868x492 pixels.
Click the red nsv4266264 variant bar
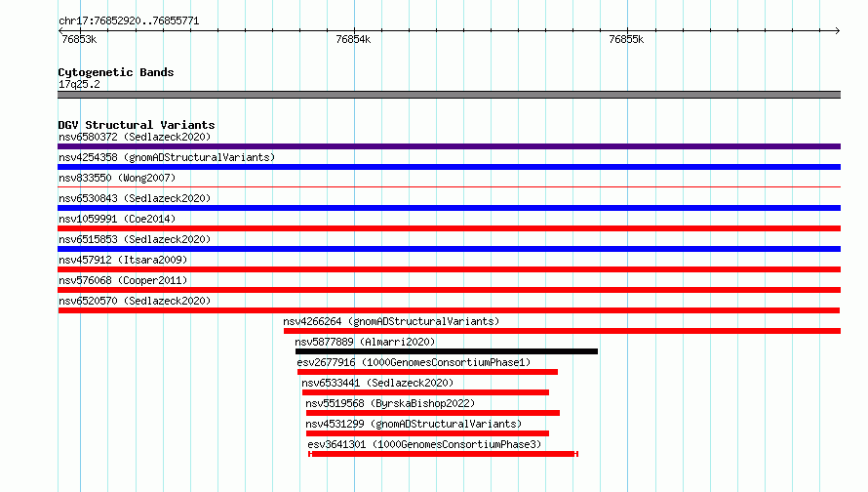pyautogui.click(x=562, y=331)
